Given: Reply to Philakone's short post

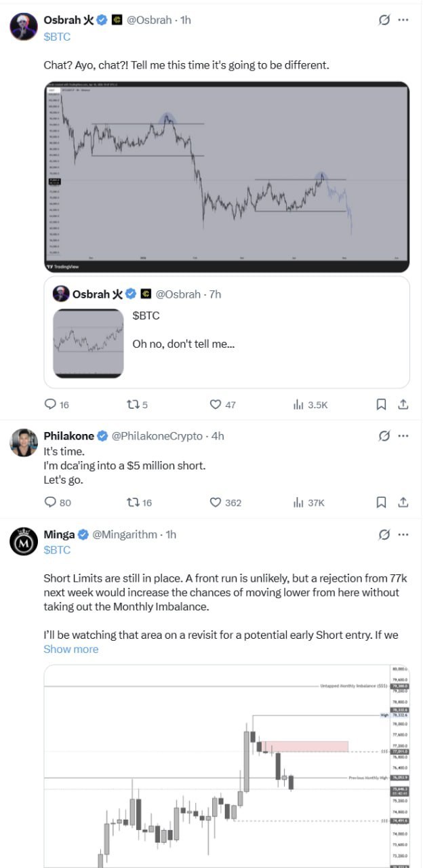Looking at the screenshot, I should click(49, 502).
